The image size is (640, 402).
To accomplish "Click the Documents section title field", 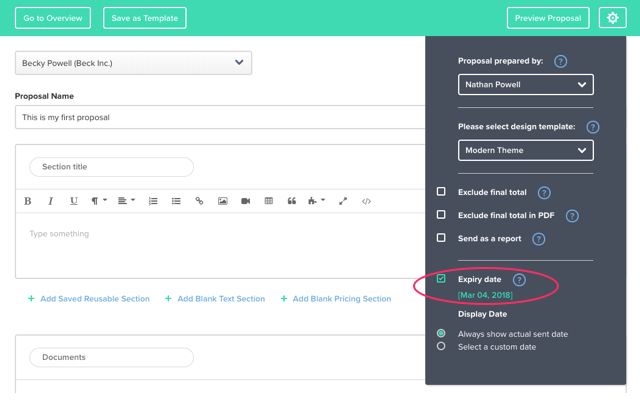I will point(111,358).
